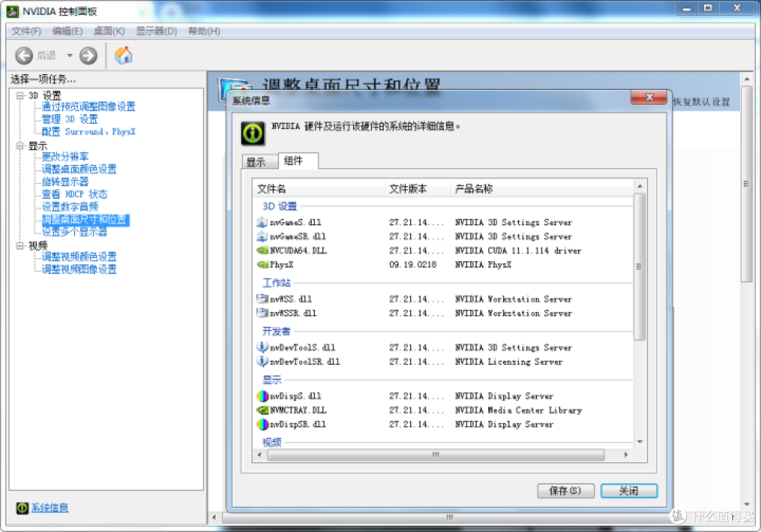Viewport: 761px width, 532px height.
Task: Click component list scroll down arrow
Action: (x=640, y=442)
